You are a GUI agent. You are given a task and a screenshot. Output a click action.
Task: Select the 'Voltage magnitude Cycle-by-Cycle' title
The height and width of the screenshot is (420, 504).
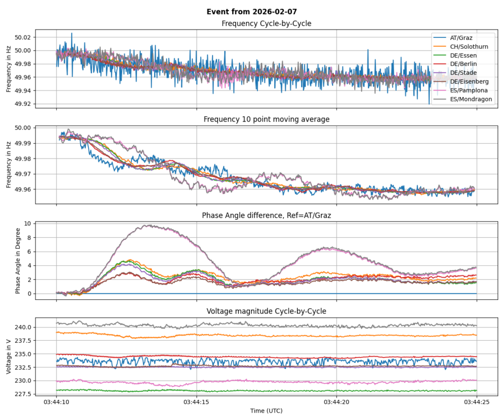click(266, 311)
